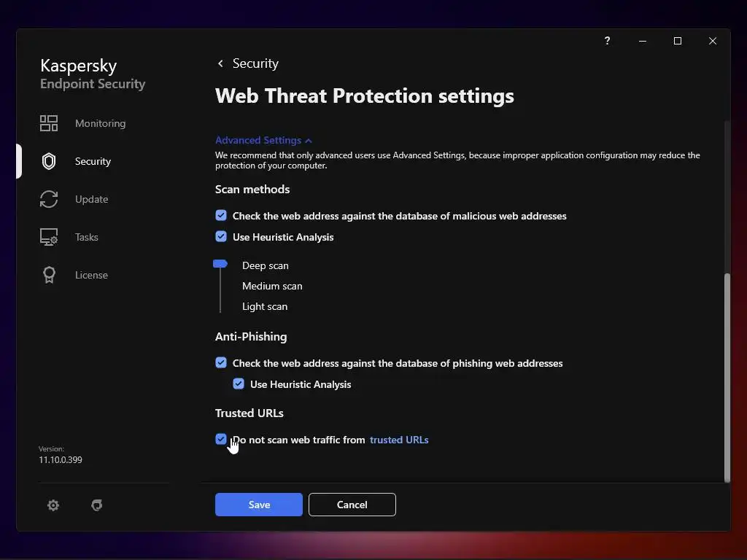Click the License ribbon badge icon

click(49, 275)
